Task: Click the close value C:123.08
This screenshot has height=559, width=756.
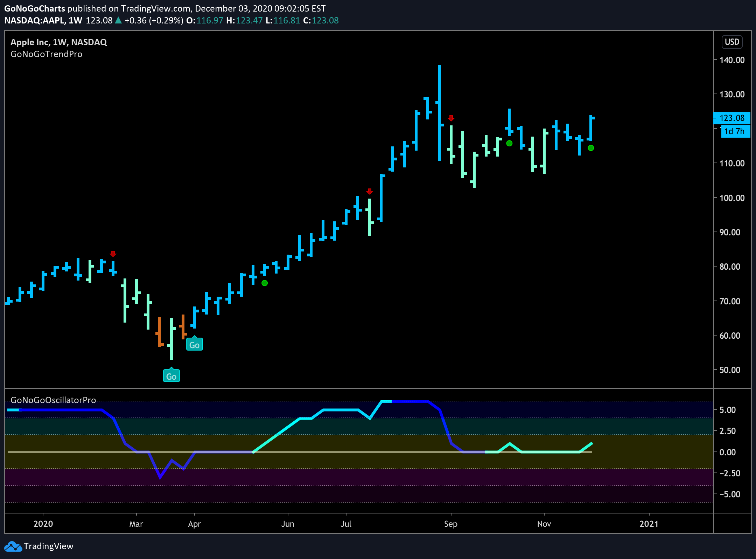Action: [321, 20]
